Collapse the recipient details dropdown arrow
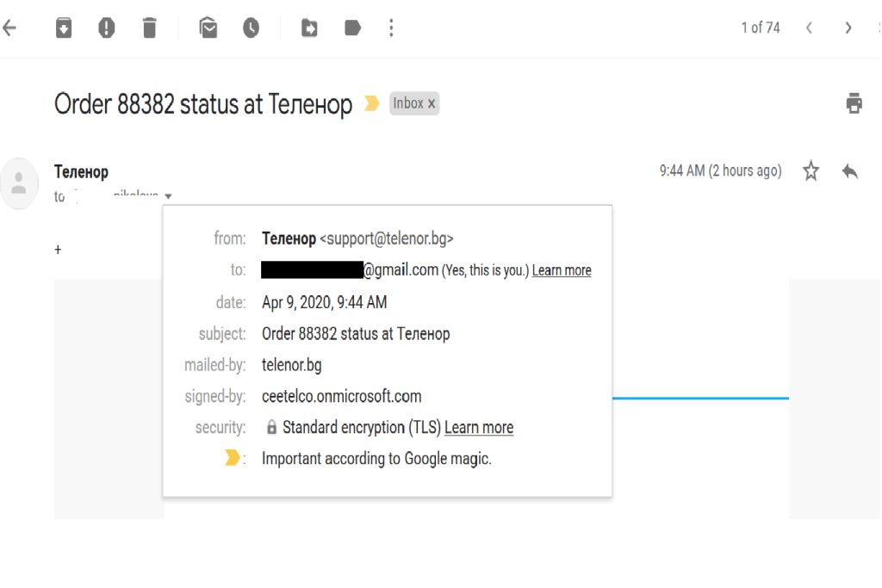The width and height of the screenshot is (882, 588). [168, 196]
